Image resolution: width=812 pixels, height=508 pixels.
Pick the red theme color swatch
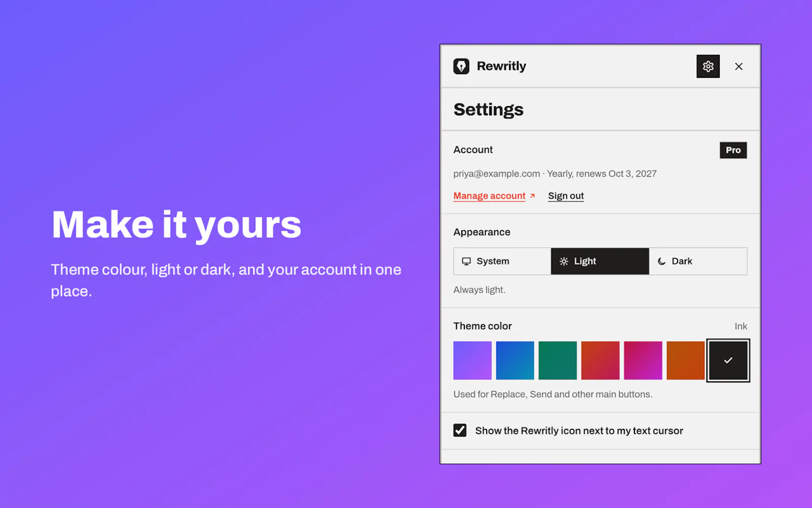(x=600, y=360)
